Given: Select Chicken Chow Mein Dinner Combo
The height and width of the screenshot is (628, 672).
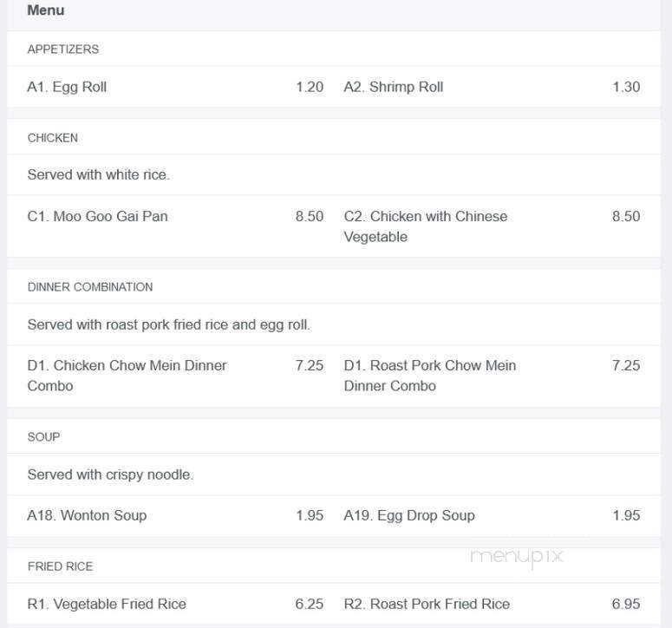Looking at the screenshot, I should [127, 376].
